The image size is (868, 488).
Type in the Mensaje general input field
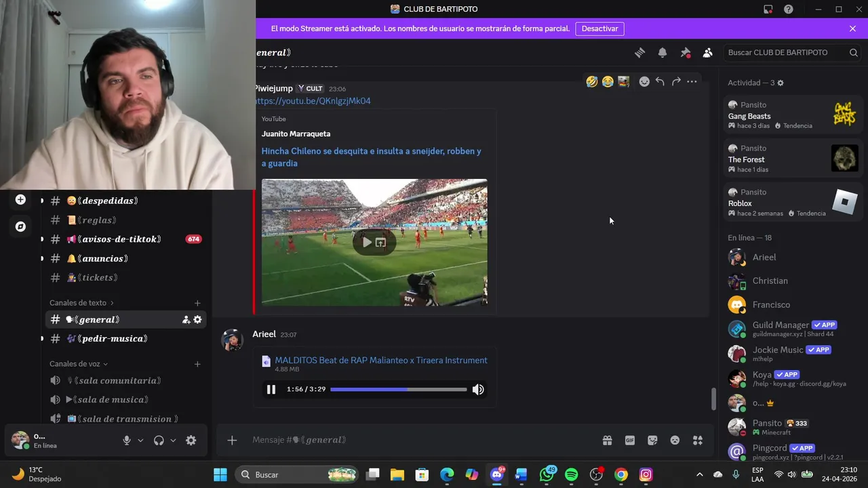420,441
